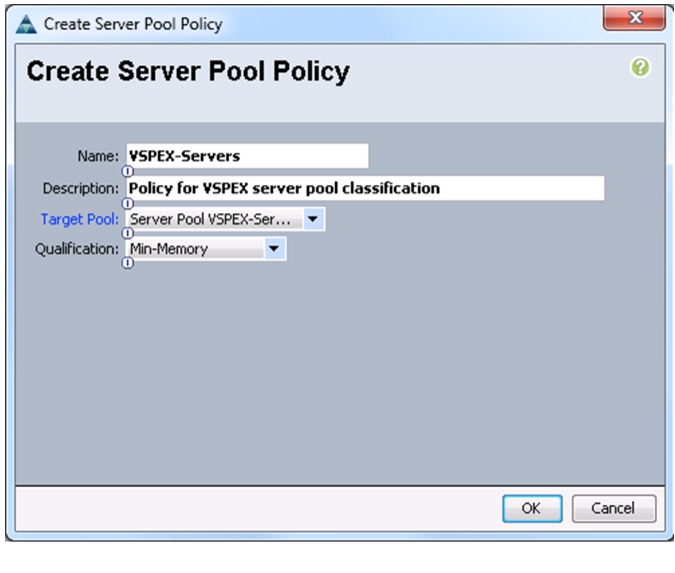Click the large Create Server Pool Policy heading
675x573 pixels.
[188, 71]
